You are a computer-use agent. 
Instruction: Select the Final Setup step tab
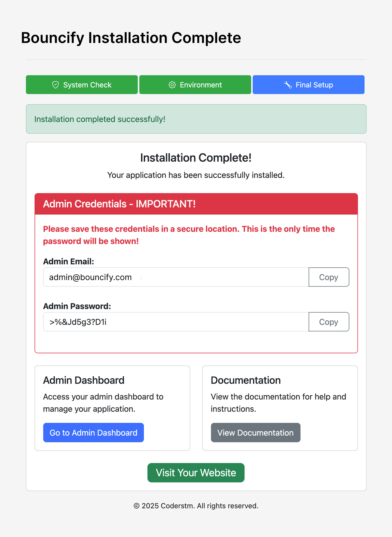point(308,85)
